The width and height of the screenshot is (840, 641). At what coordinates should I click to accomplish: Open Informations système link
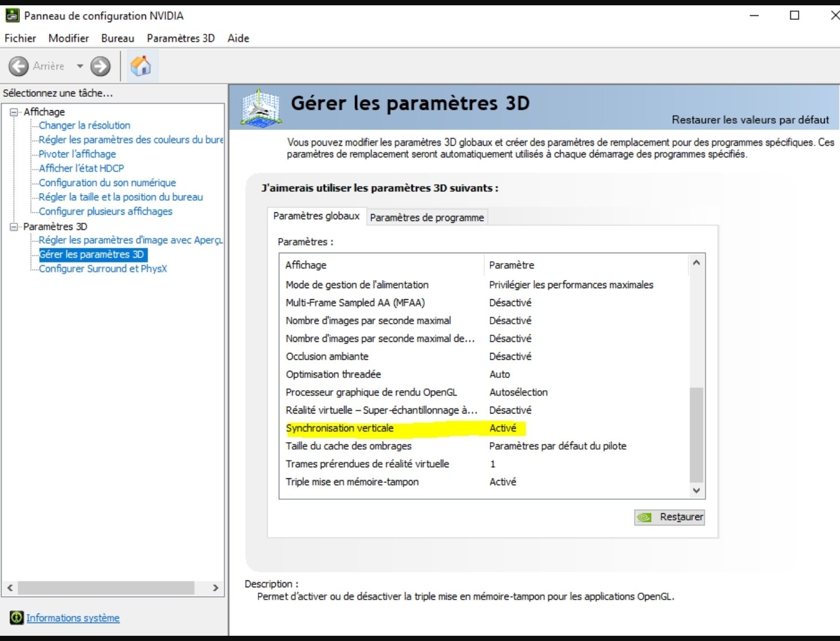73,618
